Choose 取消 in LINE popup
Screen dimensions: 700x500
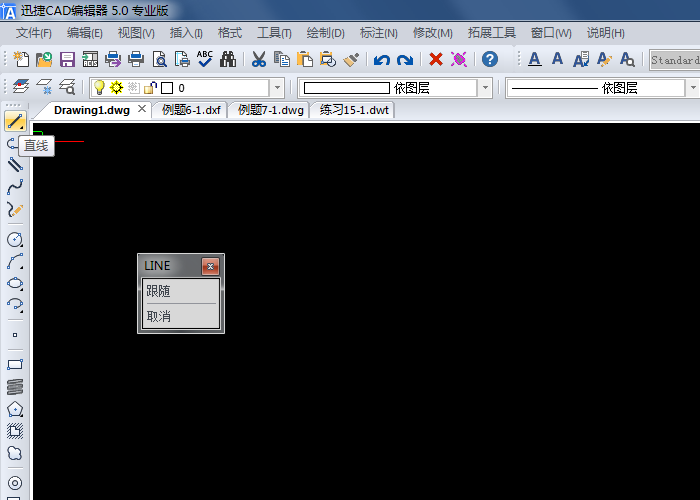pyautogui.click(x=181, y=317)
